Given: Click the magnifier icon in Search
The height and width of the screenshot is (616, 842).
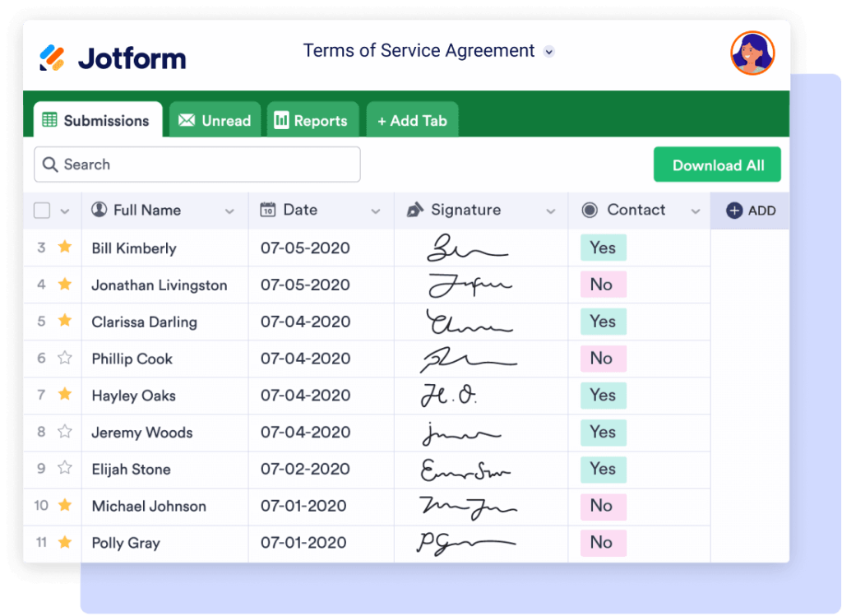Looking at the screenshot, I should [50, 164].
